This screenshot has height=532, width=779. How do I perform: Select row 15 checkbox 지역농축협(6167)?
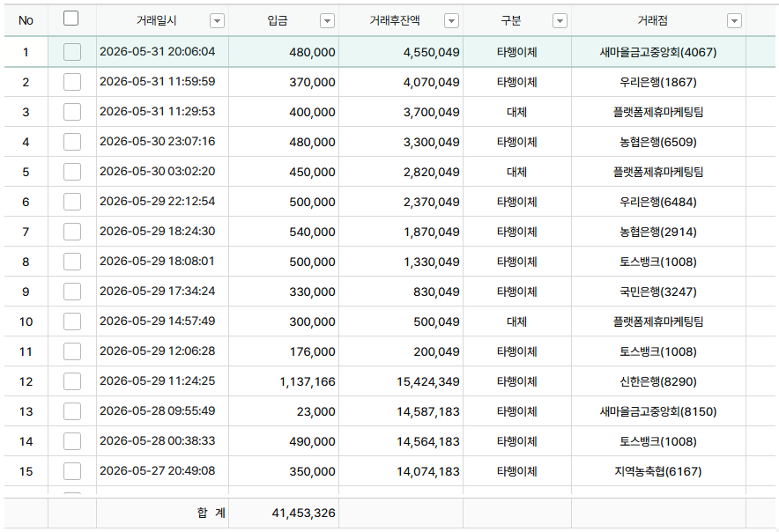pyautogui.click(x=72, y=471)
